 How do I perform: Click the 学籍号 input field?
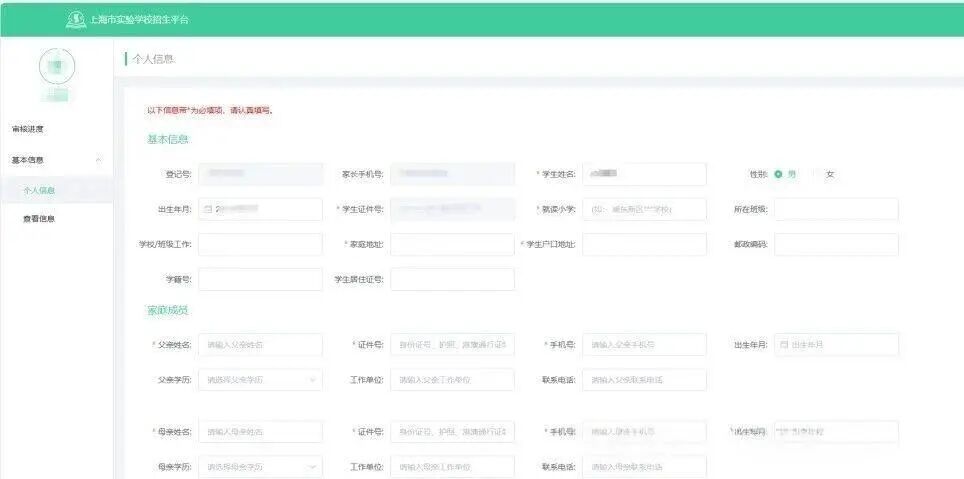coord(260,279)
